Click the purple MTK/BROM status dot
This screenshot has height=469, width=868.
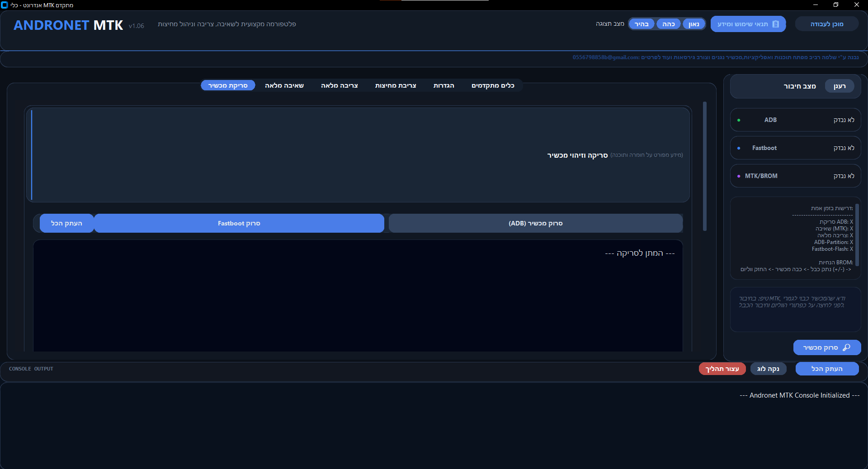(739, 176)
